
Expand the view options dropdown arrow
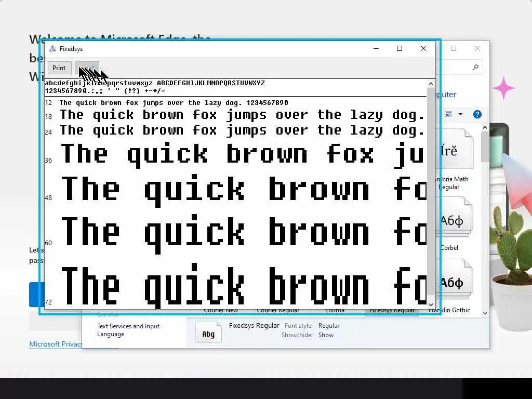pos(460,114)
